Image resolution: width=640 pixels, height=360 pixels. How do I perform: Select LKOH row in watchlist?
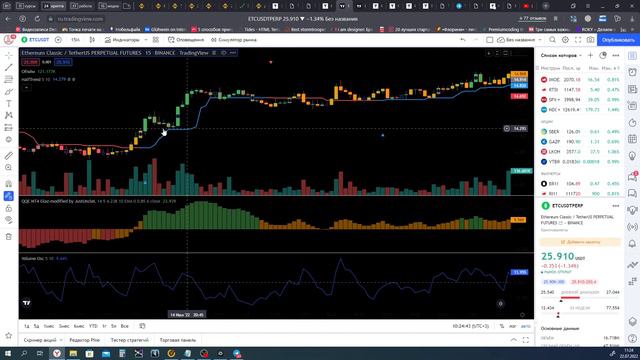[580, 151]
